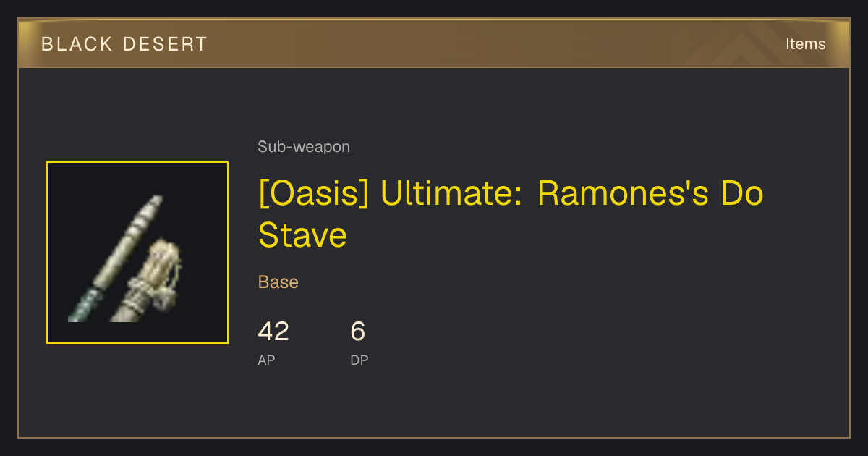Click the word Stave in title
The height and width of the screenshot is (456, 868).
(302, 236)
